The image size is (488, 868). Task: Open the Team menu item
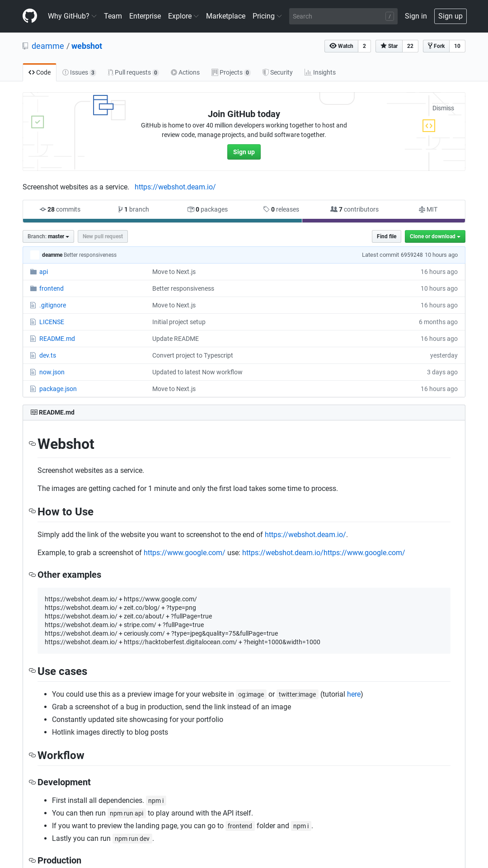pos(113,16)
